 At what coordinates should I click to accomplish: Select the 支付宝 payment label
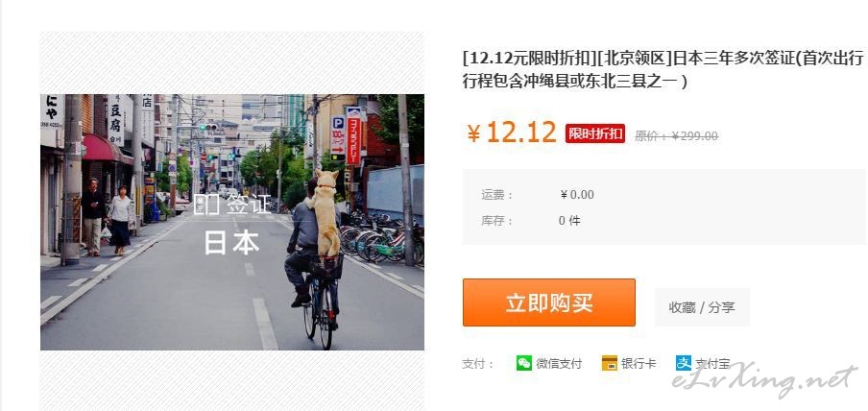712,364
